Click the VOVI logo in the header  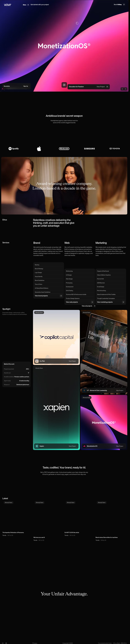tap(8, 5)
